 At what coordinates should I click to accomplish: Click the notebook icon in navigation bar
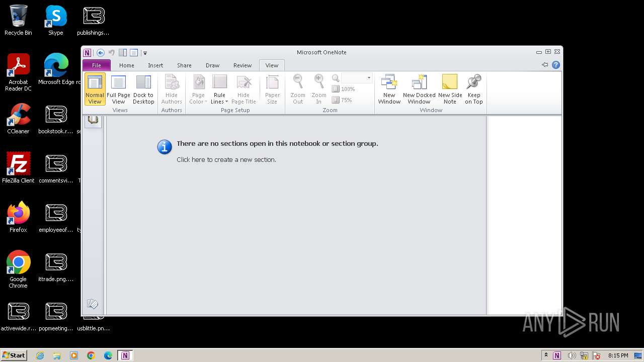[x=93, y=121]
